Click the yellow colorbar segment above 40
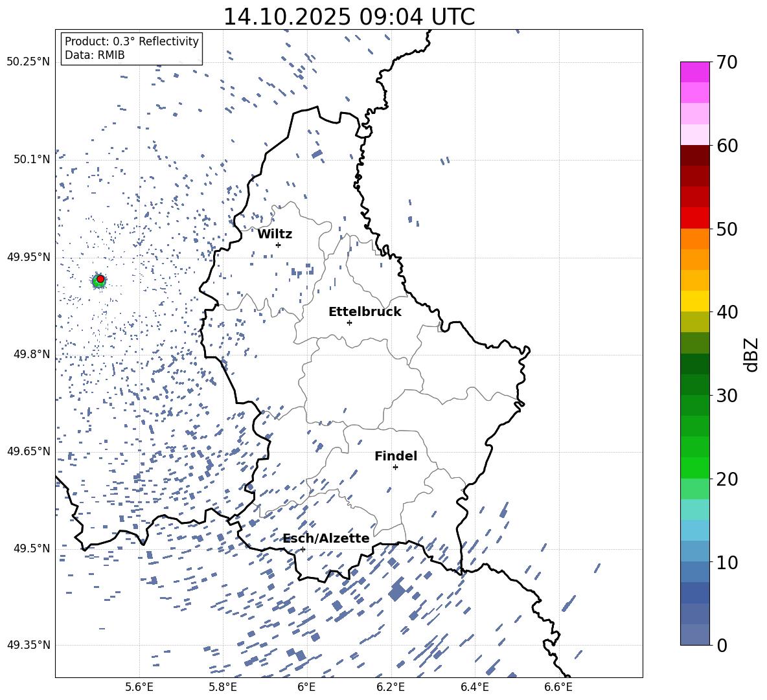767x700 pixels. tap(695, 302)
